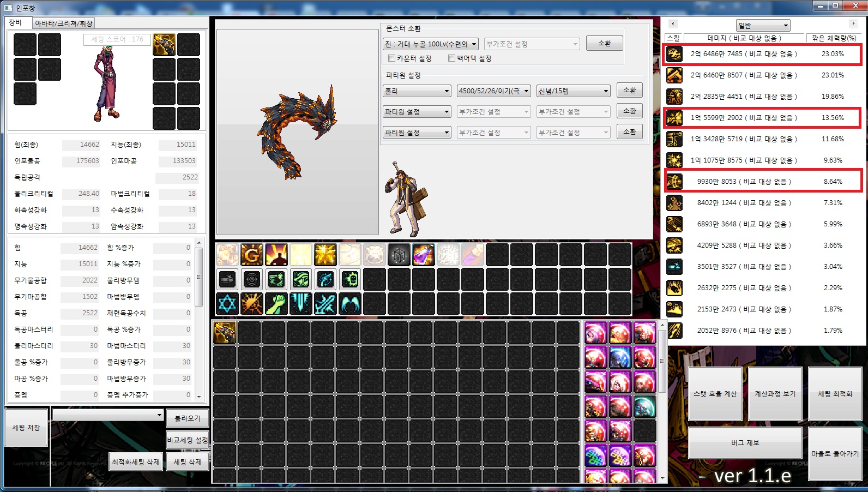Image resolution: width=868 pixels, height=492 pixels.
Task: Click the teal creature orb in the right list
Action: click(x=644, y=406)
